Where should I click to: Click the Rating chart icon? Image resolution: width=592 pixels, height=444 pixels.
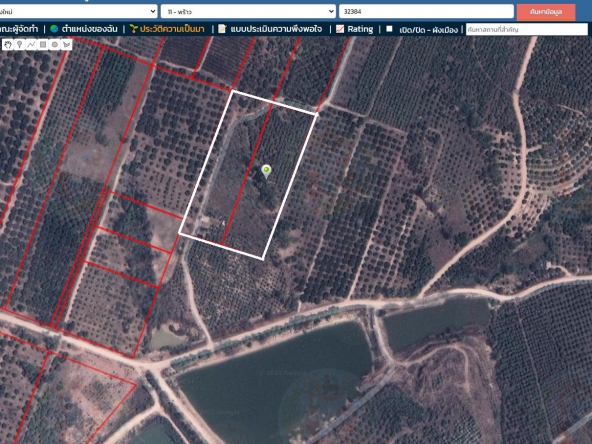point(340,29)
